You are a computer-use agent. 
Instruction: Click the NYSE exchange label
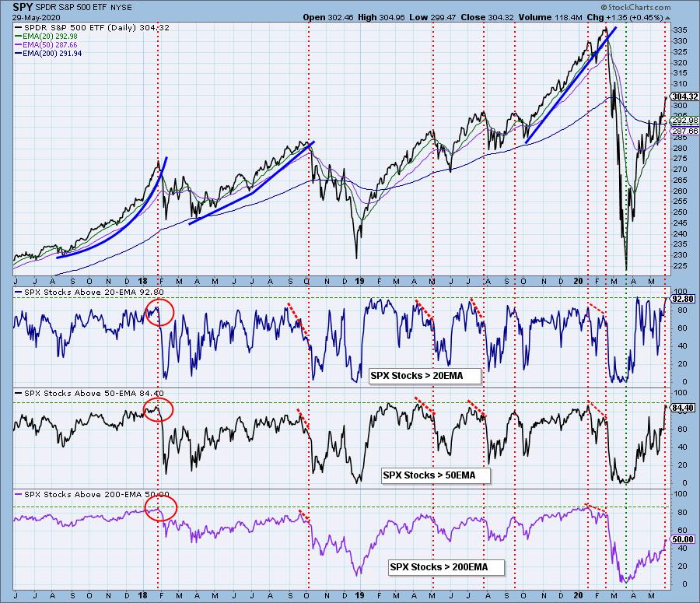pos(121,8)
